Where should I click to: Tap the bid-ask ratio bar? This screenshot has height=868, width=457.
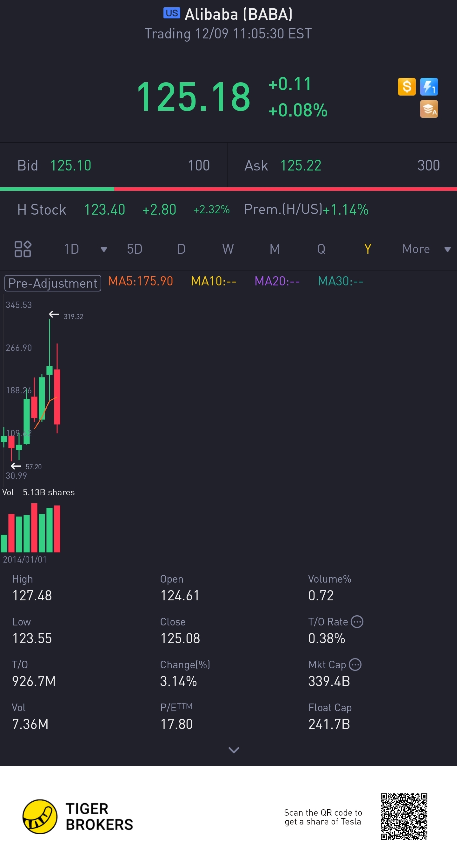pos(228,189)
